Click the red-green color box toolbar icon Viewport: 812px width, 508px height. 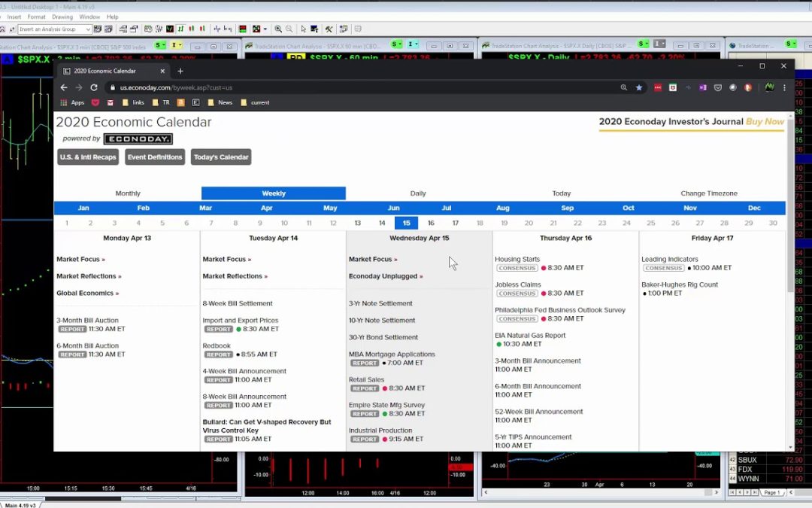point(242,29)
